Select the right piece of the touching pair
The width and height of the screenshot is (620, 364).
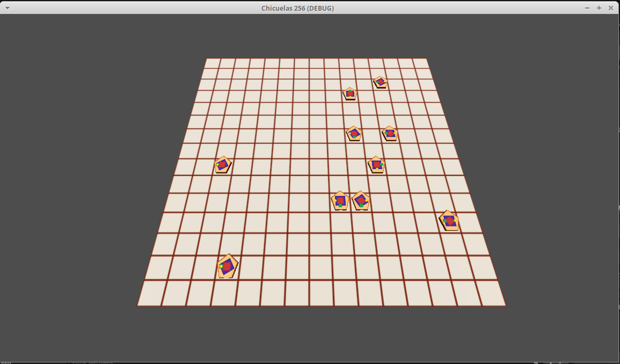click(361, 201)
